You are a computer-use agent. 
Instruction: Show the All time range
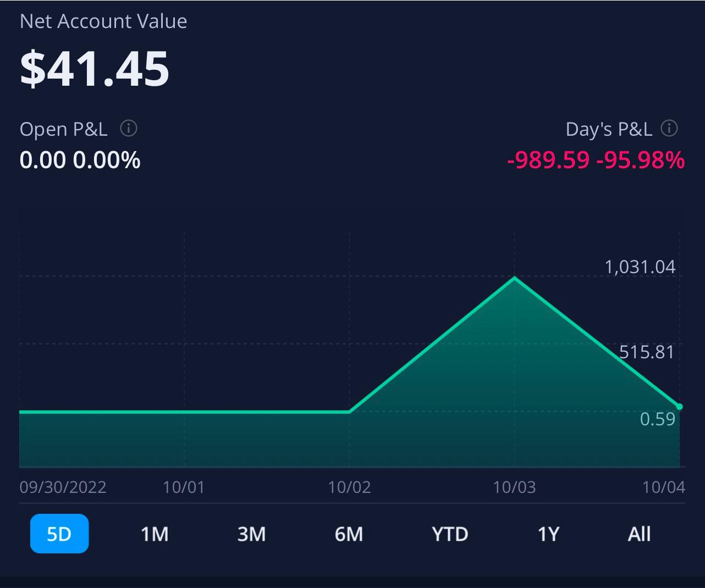[x=639, y=534]
